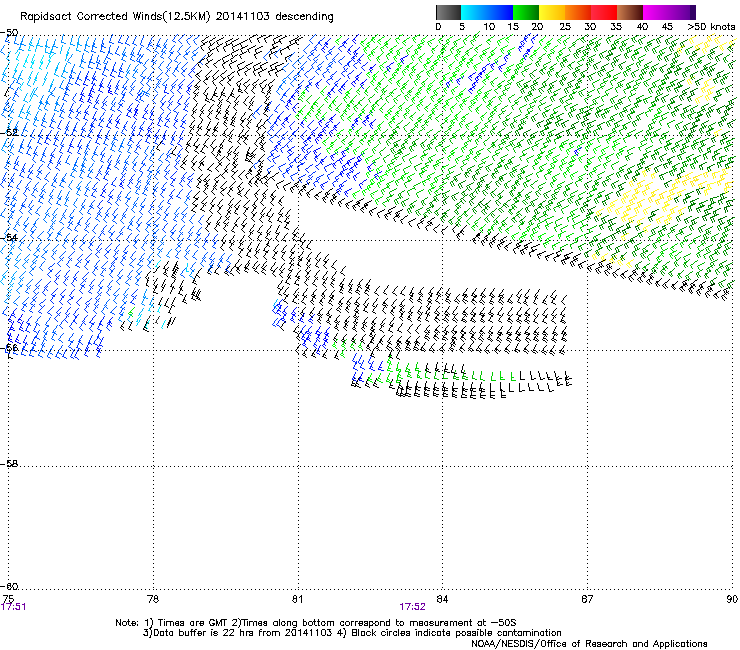Click the '-52' latitude axis label

(x=9, y=132)
